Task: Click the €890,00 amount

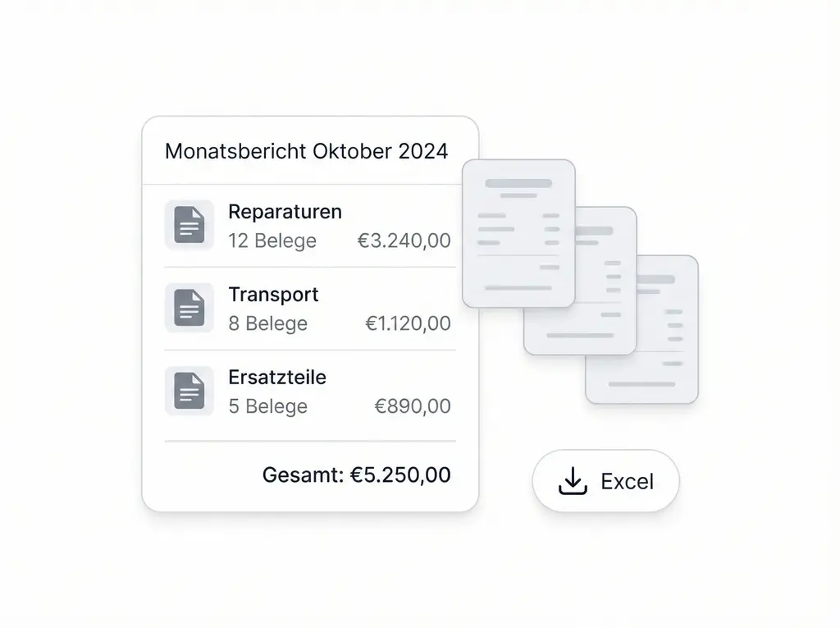Action: [413, 407]
